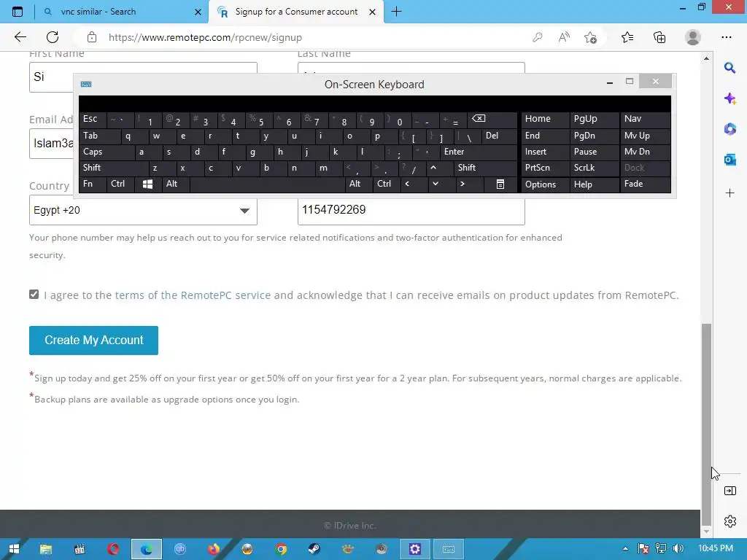Screen dimensions: 747x560
Task: Click the taskbar clock 10:45 PM
Action: point(715,548)
